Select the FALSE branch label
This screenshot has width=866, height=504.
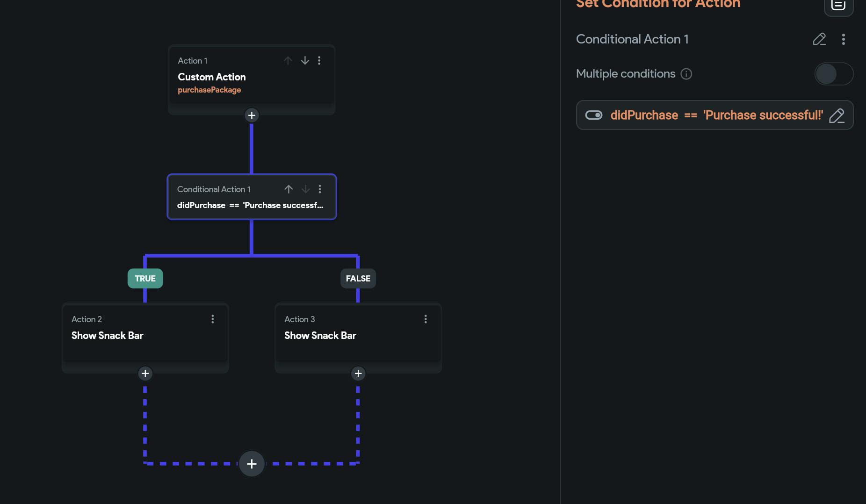pyautogui.click(x=358, y=279)
